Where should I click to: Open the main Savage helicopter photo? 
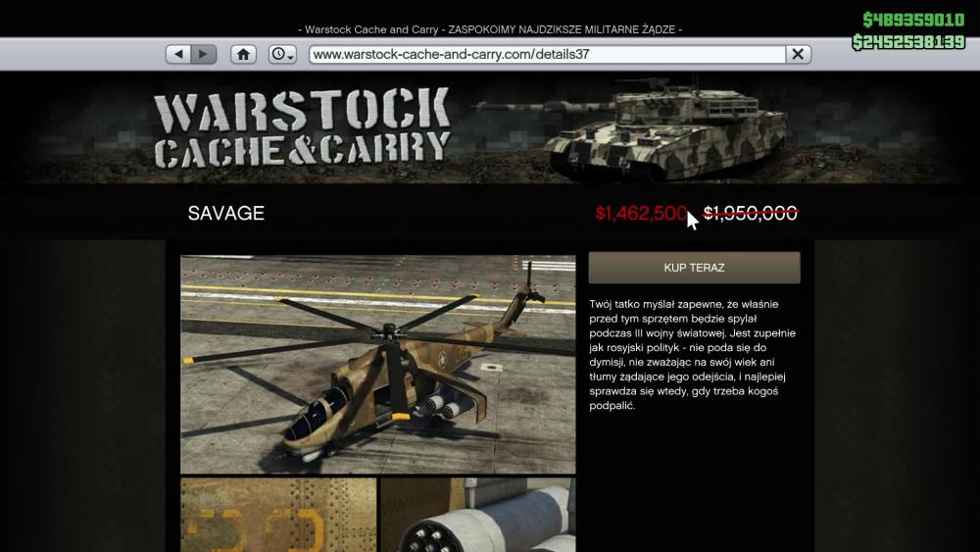pos(378,364)
